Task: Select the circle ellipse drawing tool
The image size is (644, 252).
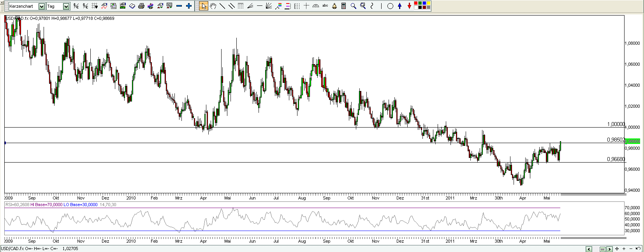Action: click(x=390, y=6)
